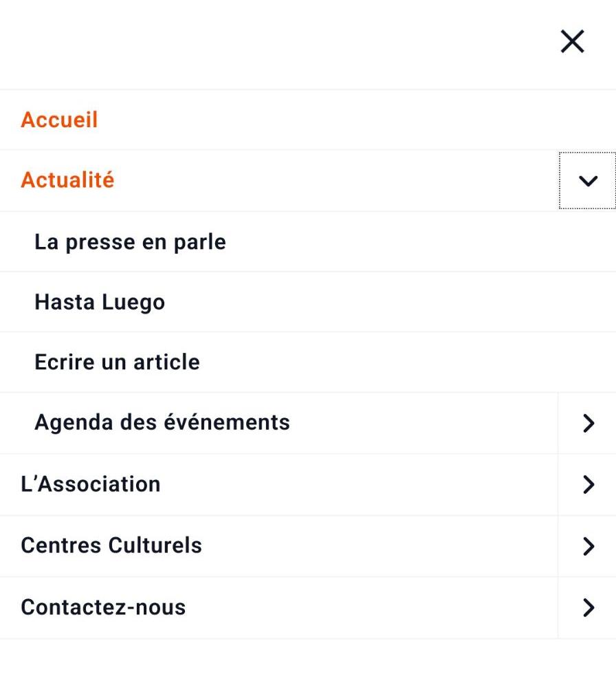616x683 pixels.
Task: Expand the Agenda des événements submenu arrow
Action: click(587, 423)
